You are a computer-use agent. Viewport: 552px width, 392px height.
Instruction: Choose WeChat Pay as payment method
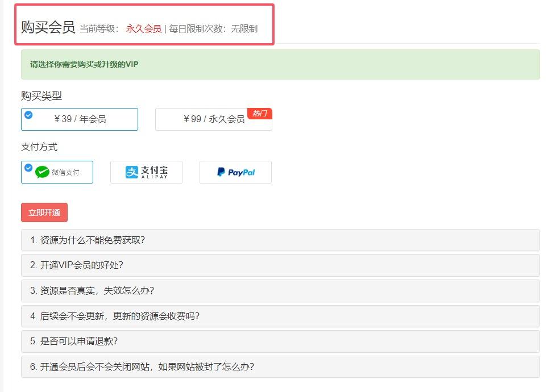[x=57, y=172]
